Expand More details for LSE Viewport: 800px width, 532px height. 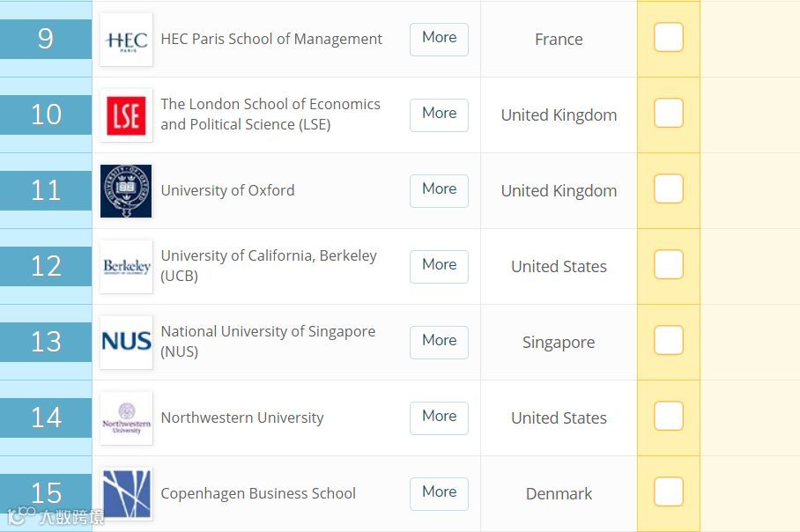[439, 115]
